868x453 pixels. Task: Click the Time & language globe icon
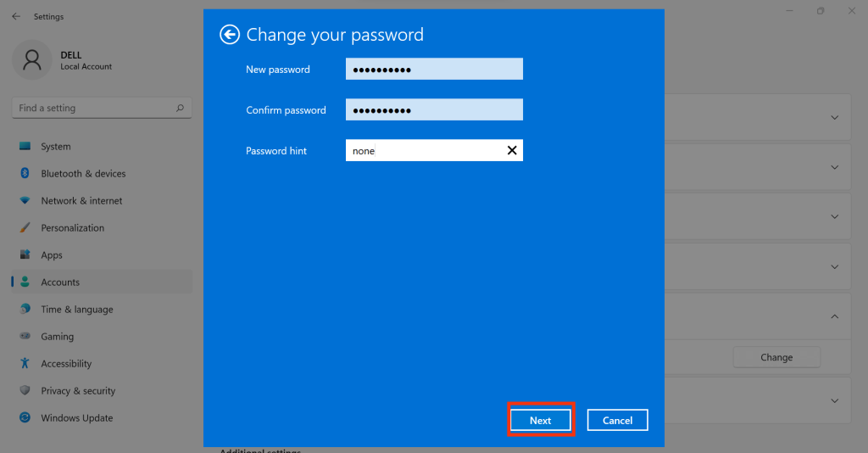click(25, 309)
